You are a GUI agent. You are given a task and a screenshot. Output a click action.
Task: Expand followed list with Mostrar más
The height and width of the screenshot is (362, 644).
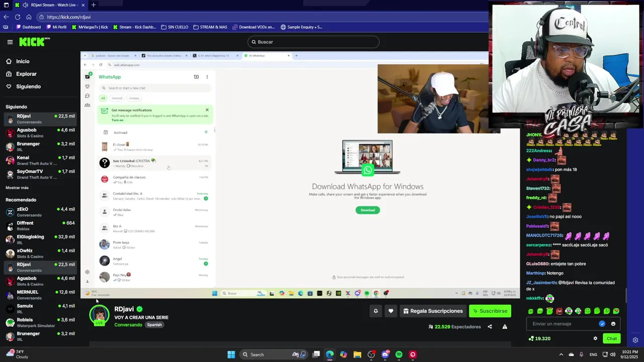point(17,188)
